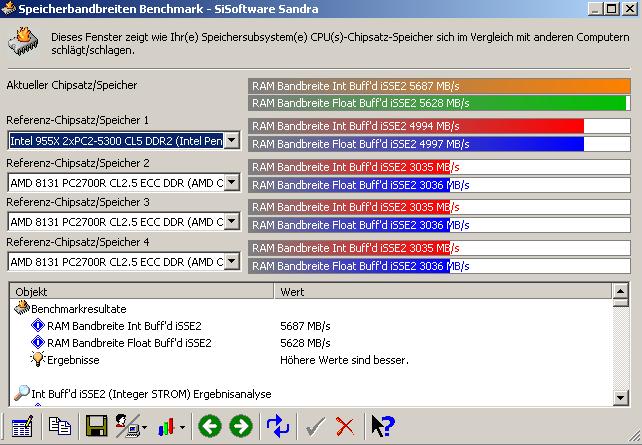Open dropdown arrow beside bar chart icon
This screenshot has height=445, width=642.
[x=182, y=427]
